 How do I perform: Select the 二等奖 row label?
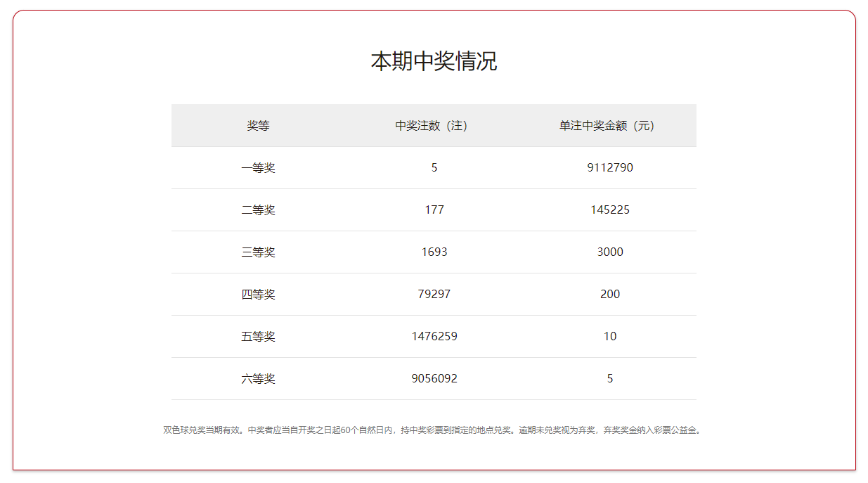[x=258, y=210]
